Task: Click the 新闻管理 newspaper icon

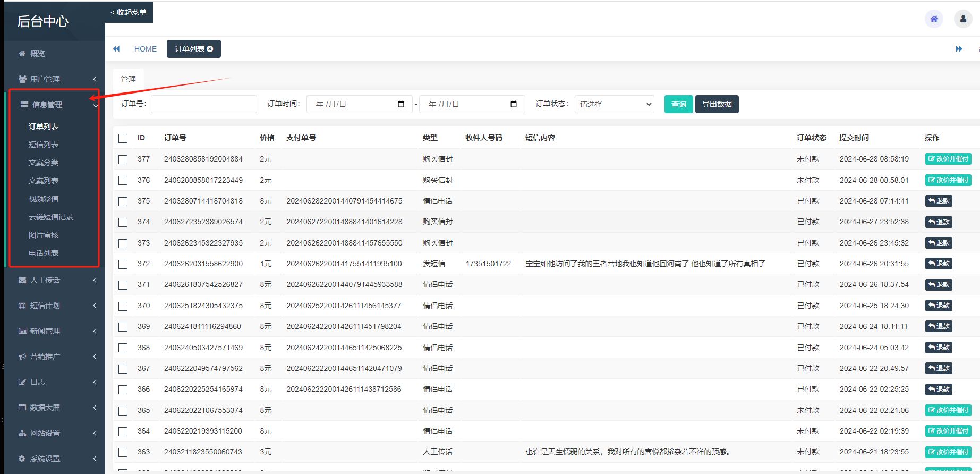Action: tap(22, 331)
